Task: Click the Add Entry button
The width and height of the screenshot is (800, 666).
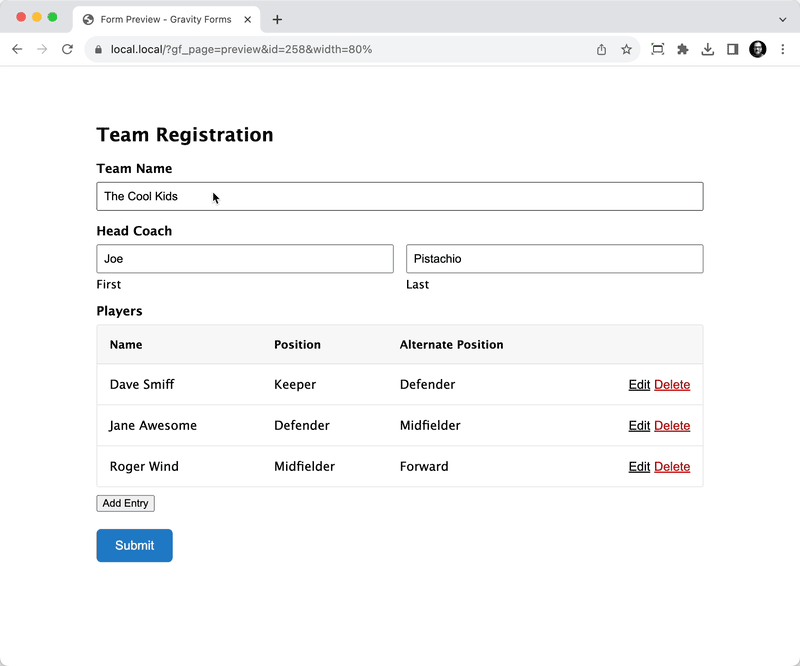Action: (126, 503)
